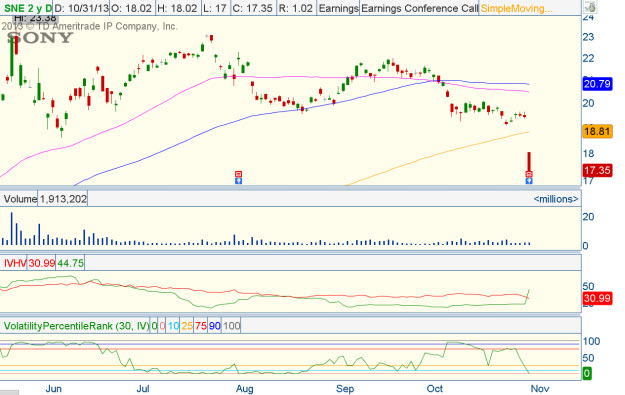Click the 23 mark on price axis
The height and width of the screenshot is (395, 625).
point(588,37)
